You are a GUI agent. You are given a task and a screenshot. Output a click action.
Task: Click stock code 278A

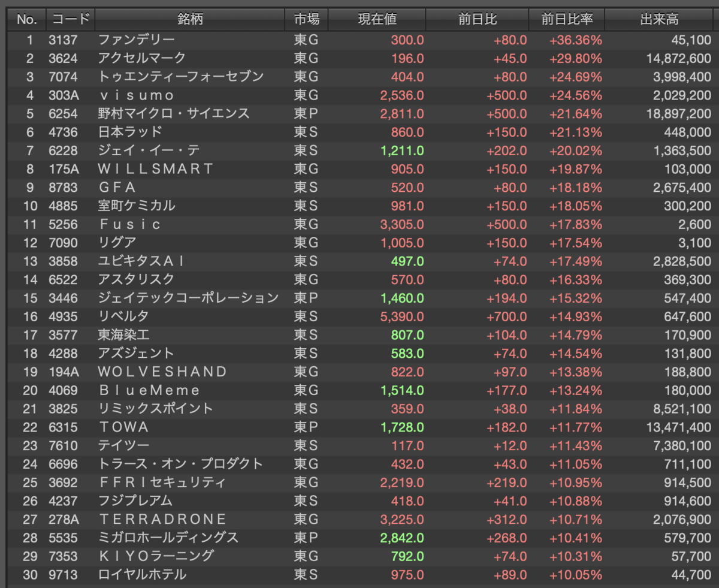point(64,520)
